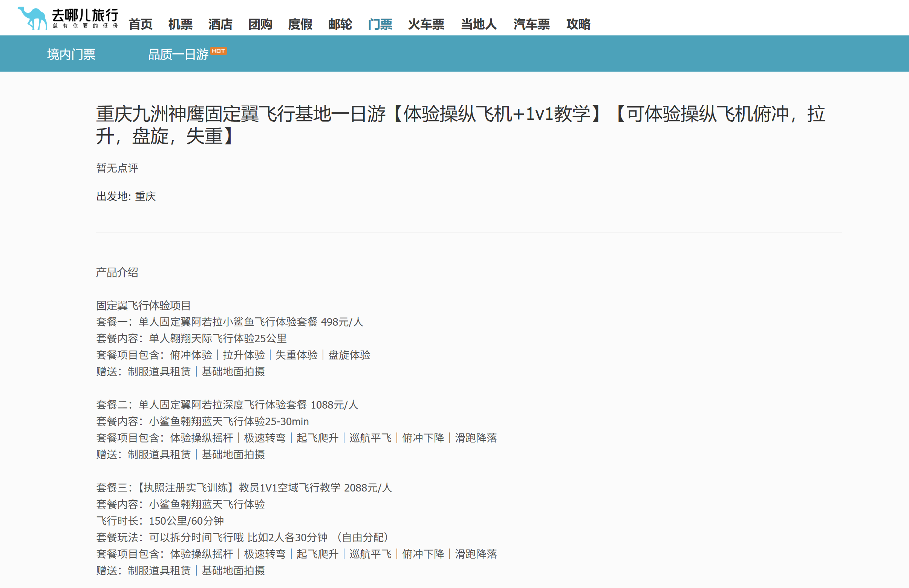Click the 暂无点评 review text
The height and width of the screenshot is (588, 909).
click(x=117, y=168)
